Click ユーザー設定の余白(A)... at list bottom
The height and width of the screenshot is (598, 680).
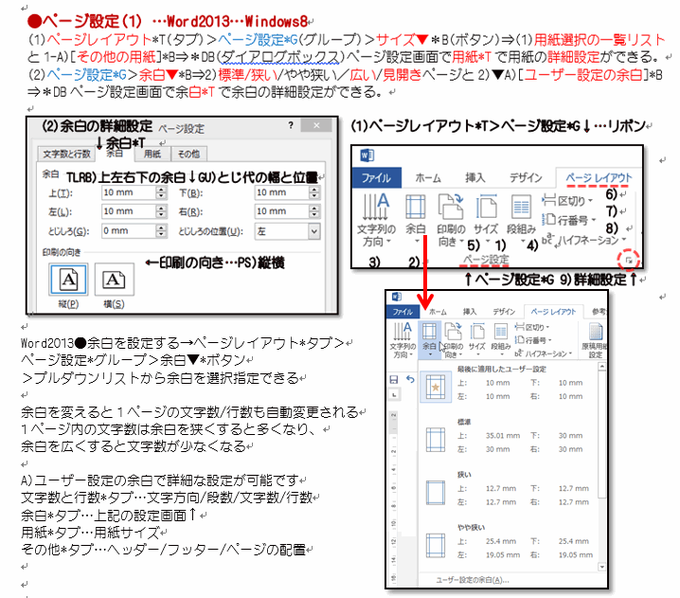[x=473, y=580]
